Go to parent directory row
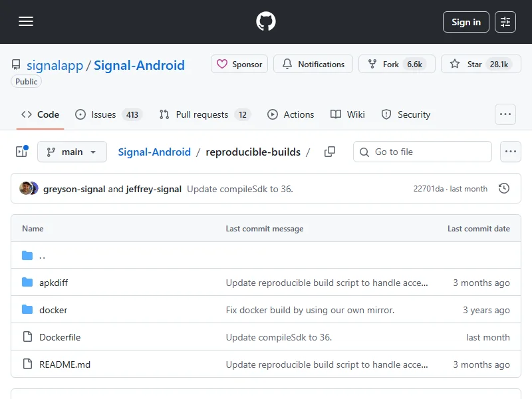The width and height of the screenshot is (532, 399). pos(42,255)
